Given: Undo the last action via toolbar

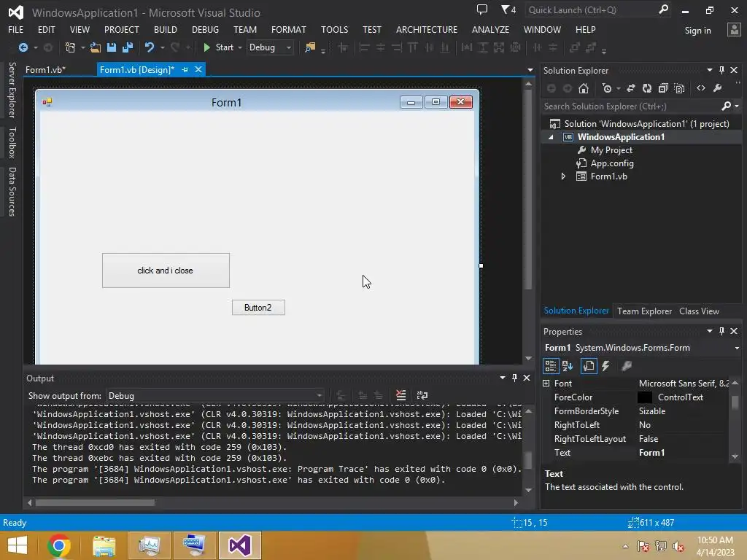Looking at the screenshot, I should point(150,47).
